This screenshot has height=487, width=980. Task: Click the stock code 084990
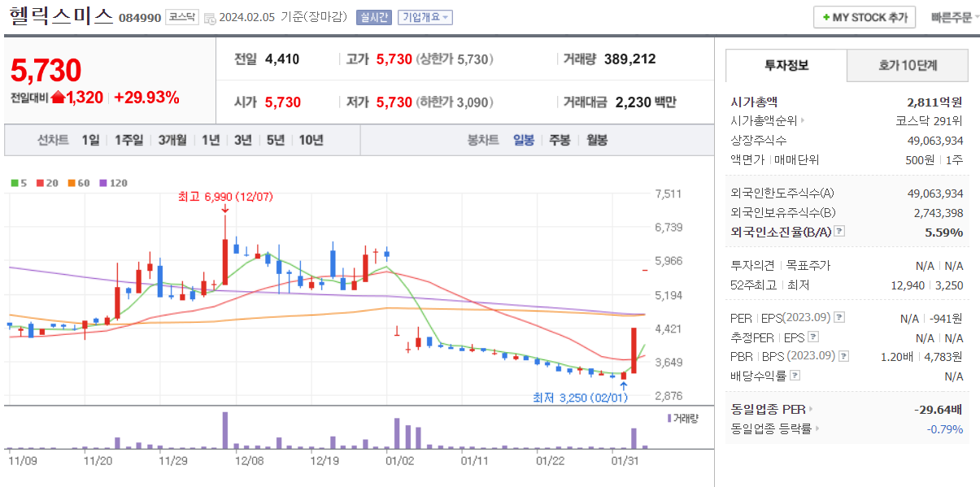(x=140, y=18)
